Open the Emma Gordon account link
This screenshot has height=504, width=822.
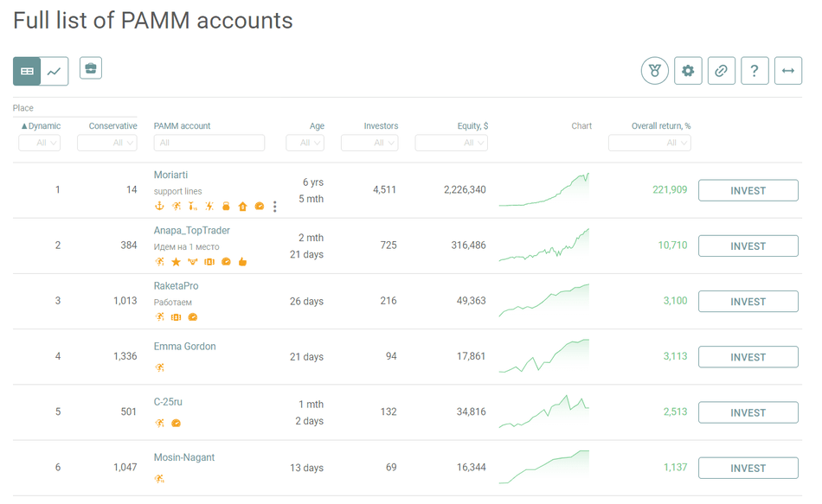(184, 347)
